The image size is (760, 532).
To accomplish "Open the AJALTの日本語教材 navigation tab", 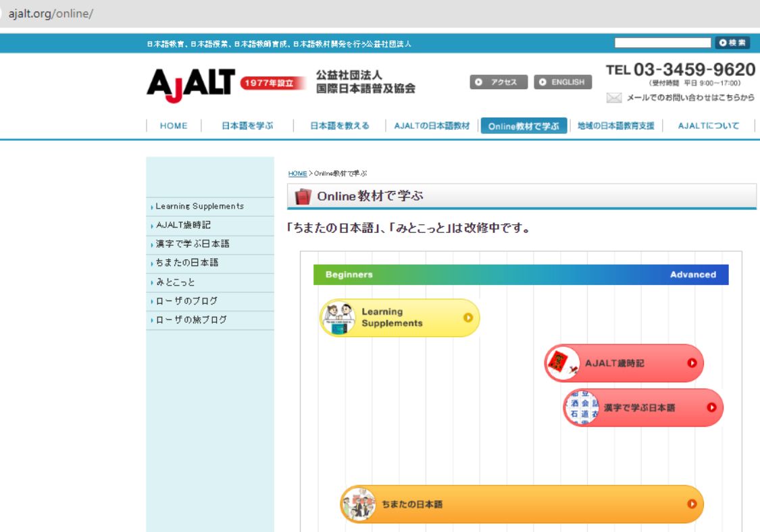I will coord(432,126).
